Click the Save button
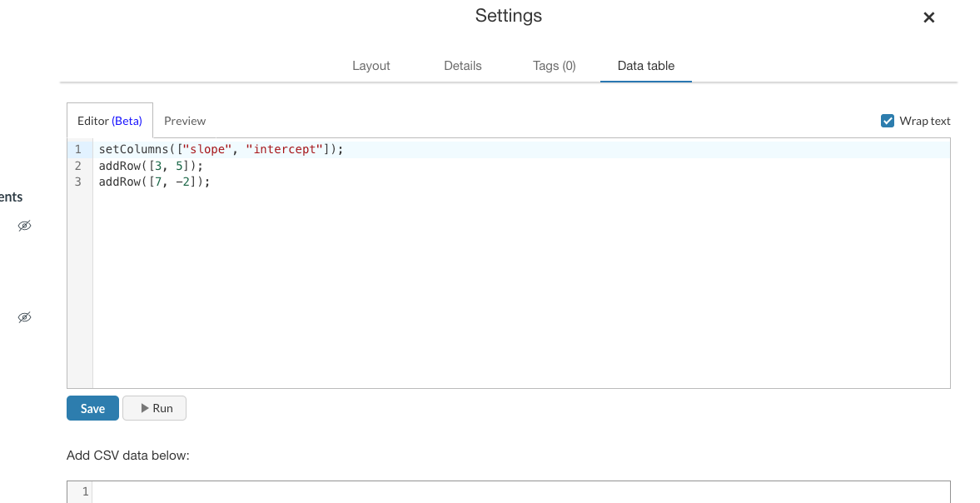This screenshot has height=503, width=980. point(92,407)
